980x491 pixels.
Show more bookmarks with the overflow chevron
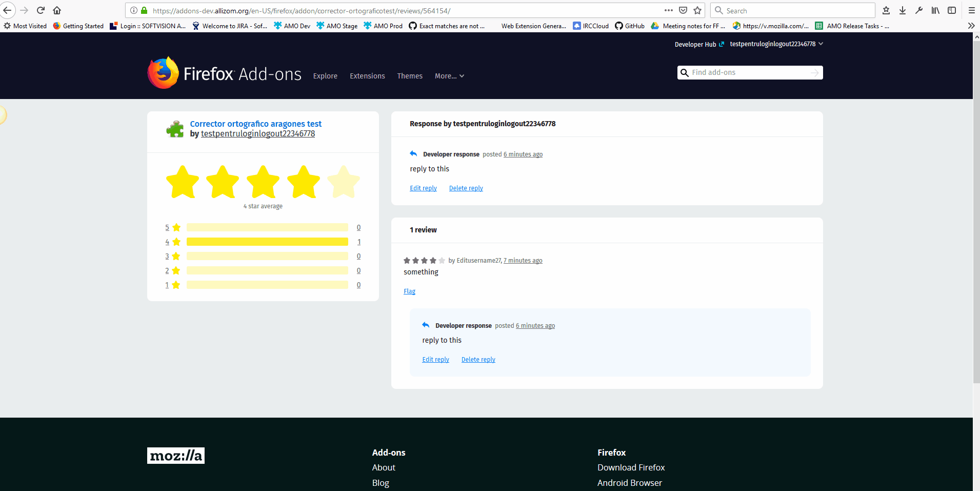[971, 26]
